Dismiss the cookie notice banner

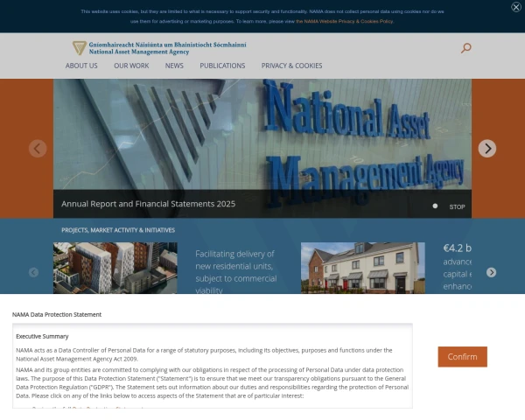click(516, 7)
